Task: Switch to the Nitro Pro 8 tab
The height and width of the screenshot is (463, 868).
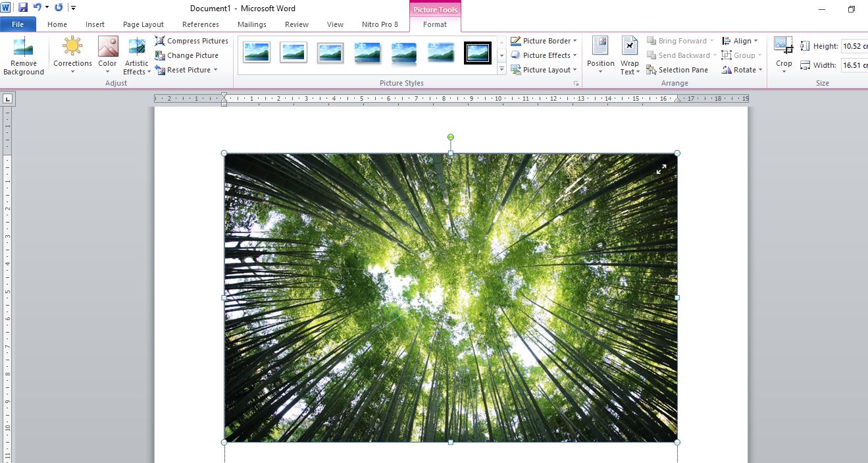Action: click(380, 24)
